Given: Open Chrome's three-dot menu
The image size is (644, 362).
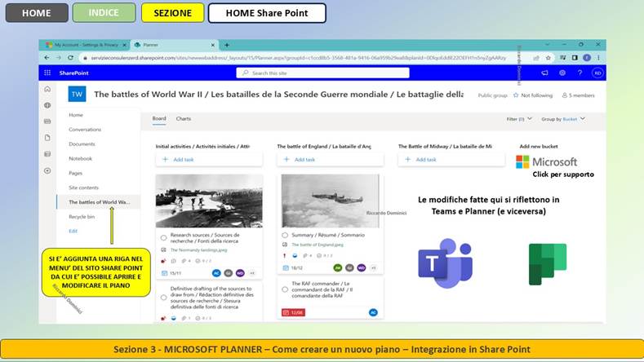Looking at the screenshot, I should [x=598, y=58].
